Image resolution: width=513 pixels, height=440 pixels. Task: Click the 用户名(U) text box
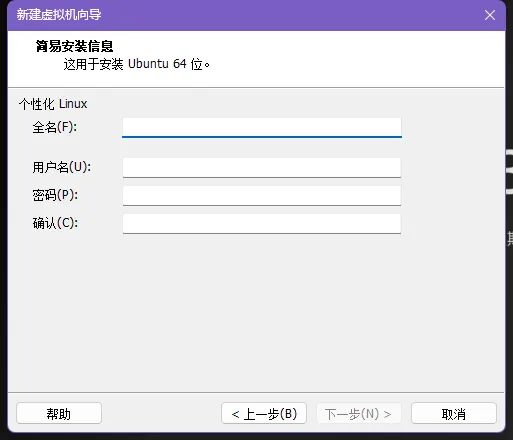point(262,168)
